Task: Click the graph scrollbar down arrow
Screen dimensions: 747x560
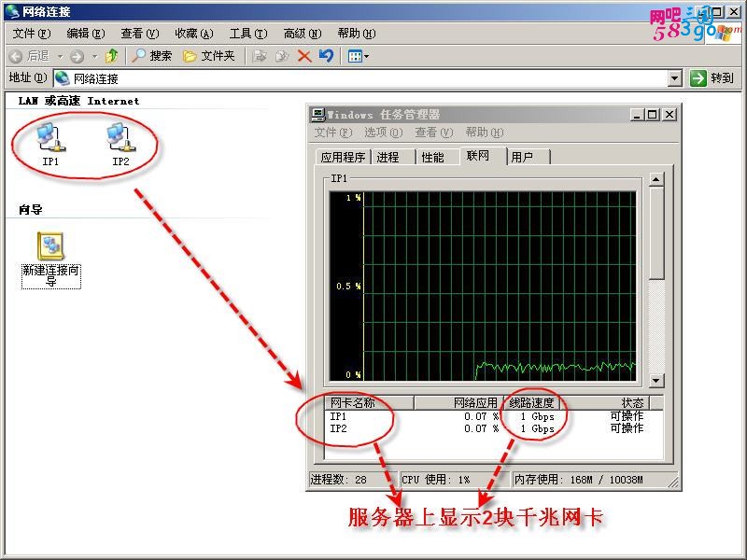Action: [656, 380]
